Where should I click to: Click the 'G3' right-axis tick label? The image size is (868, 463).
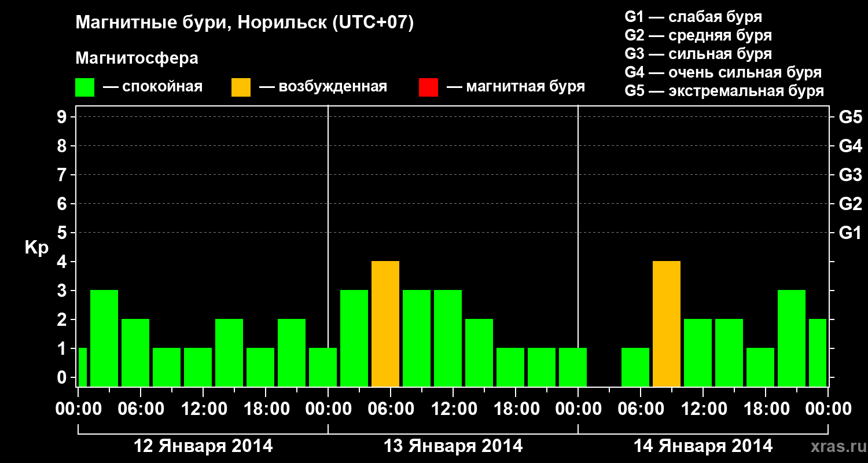pyautogui.click(x=850, y=175)
